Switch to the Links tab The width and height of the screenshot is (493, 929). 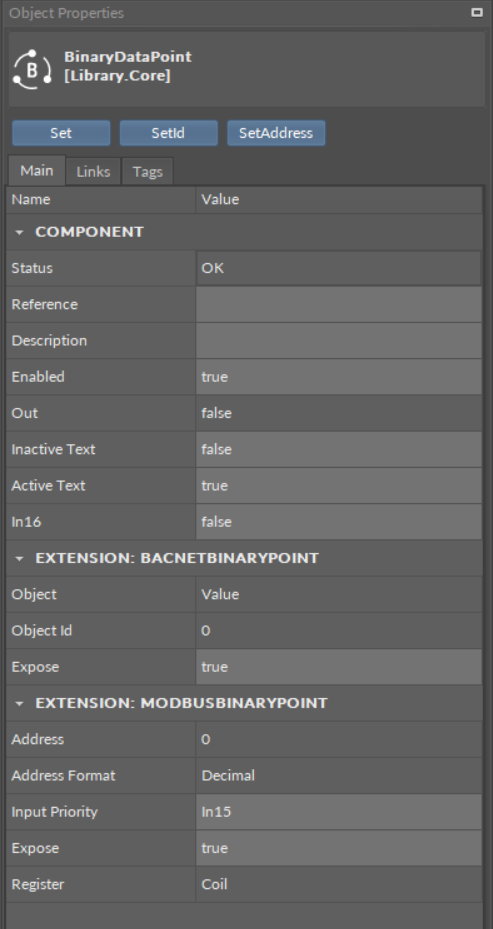click(x=93, y=171)
